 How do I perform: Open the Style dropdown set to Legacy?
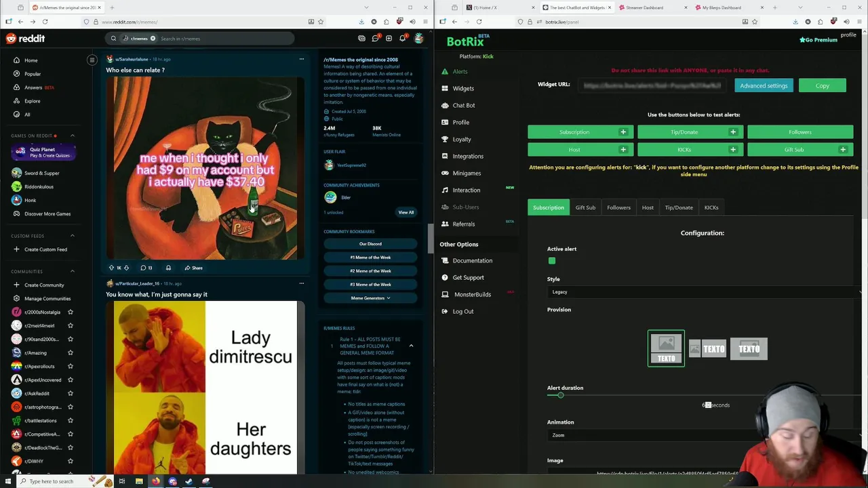pyautogui.click(x=705, y=292)
